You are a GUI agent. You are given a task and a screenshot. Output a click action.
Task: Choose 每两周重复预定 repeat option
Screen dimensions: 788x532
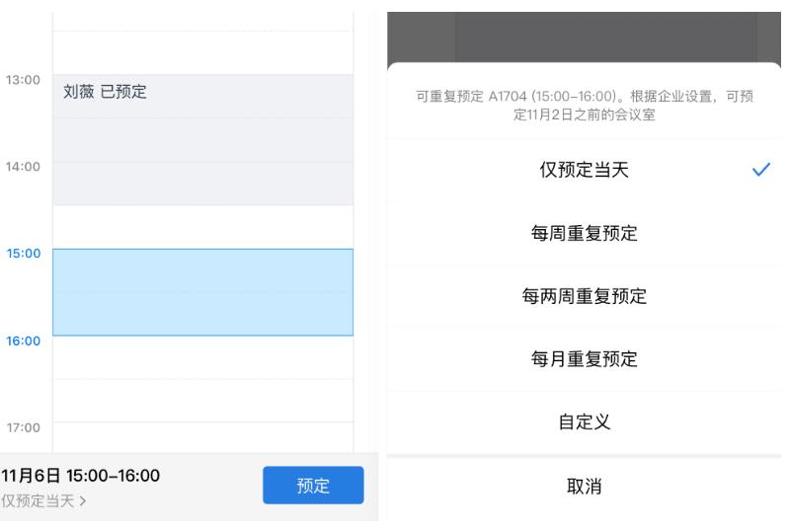pos(584,296)
